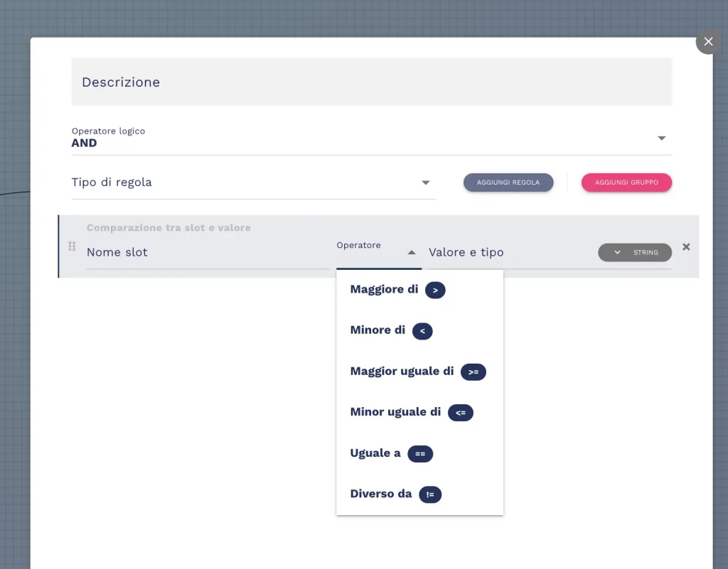
Task: Click the Descrizione text field
Action: [x=371, y=82]
